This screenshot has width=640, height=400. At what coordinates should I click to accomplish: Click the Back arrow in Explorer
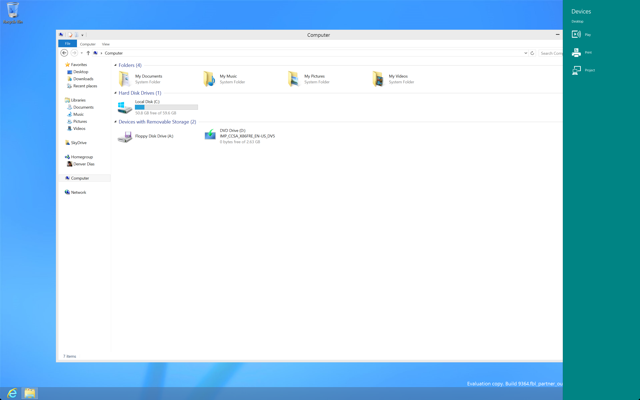pyautogui.click(x=64, y=53)
